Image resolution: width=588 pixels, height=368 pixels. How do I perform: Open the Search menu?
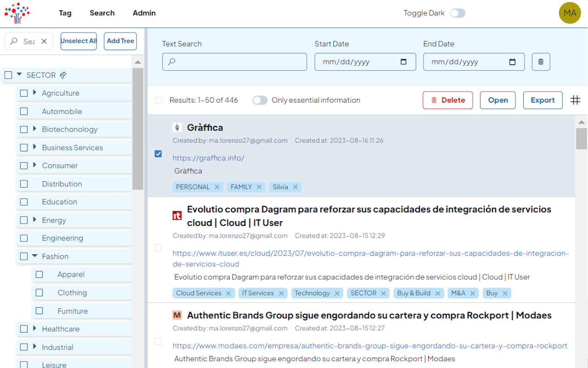[x=102, y=13]
